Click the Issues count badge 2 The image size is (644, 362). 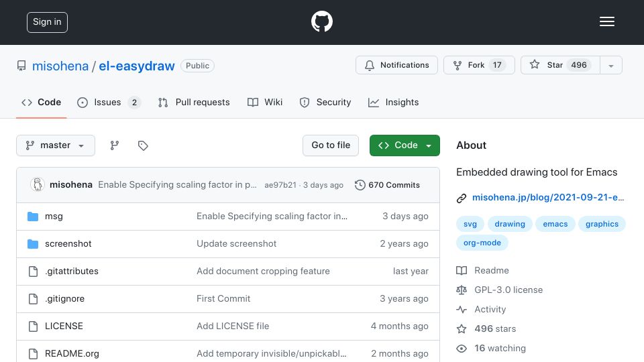[134, 103]
